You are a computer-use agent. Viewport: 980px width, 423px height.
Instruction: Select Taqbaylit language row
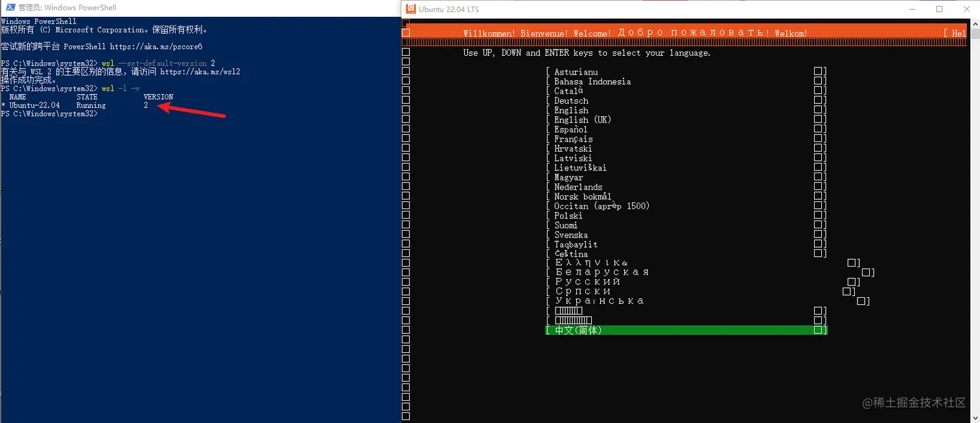[x=686, y=245]
